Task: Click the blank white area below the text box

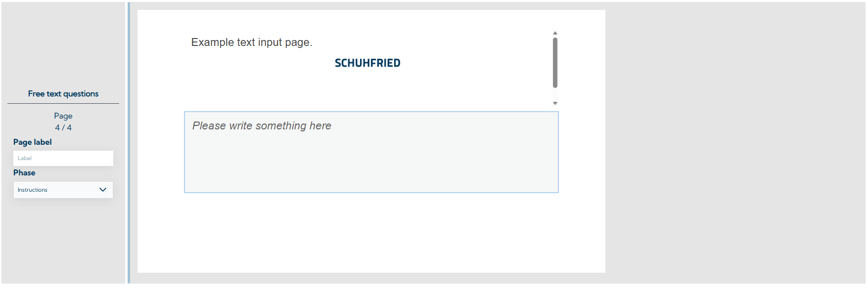Action: [371, 232]
